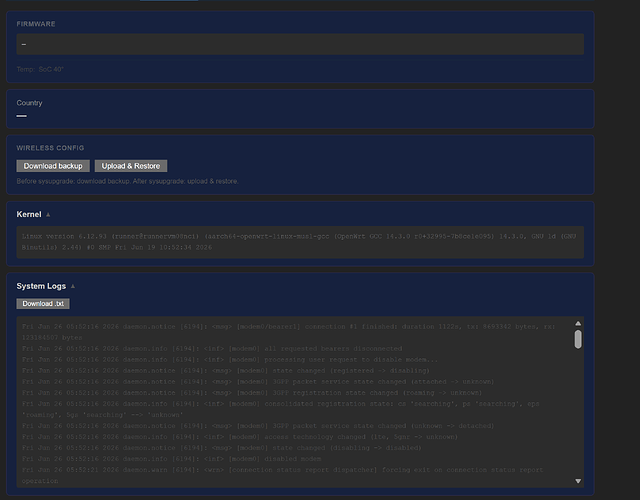Click the log line 'consolidated registration state'
640x500 pixels.
tap(280, 409)
